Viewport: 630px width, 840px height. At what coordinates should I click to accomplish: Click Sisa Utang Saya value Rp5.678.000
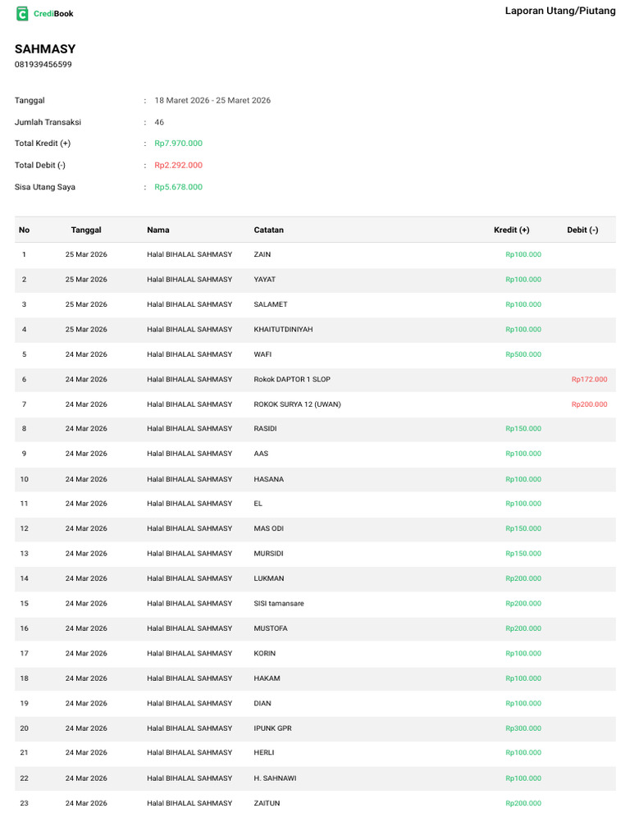pyautogui.click(x=178, y=187)
